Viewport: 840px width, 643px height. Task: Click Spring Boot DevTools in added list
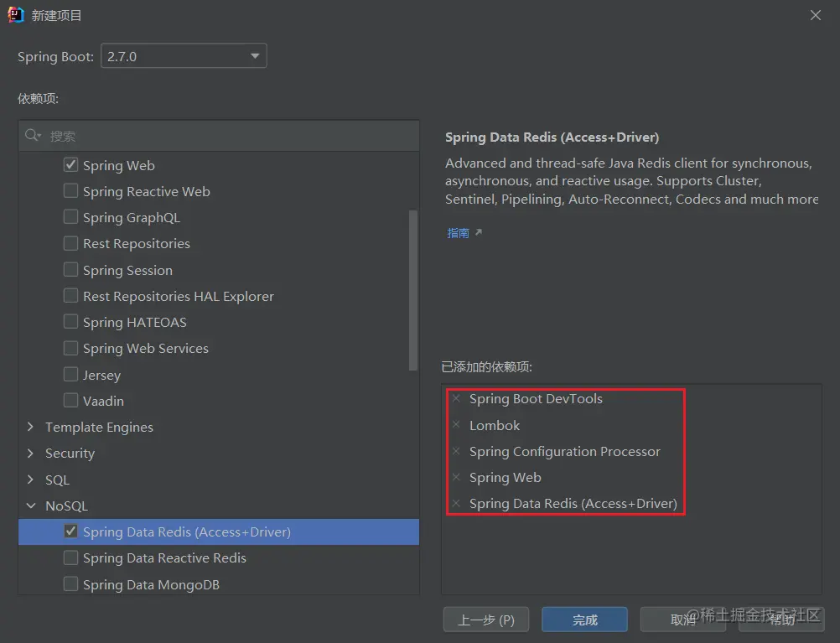[x=536, y=399]
